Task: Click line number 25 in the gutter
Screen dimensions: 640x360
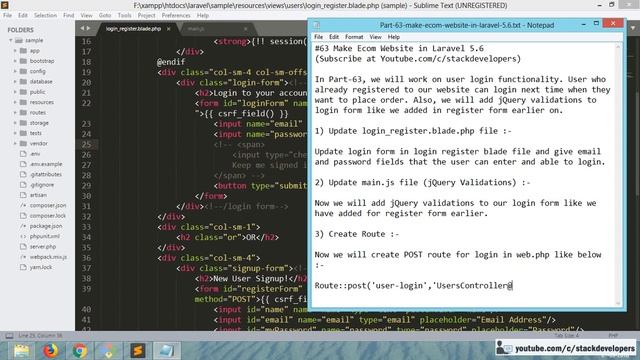Action: 86,144
